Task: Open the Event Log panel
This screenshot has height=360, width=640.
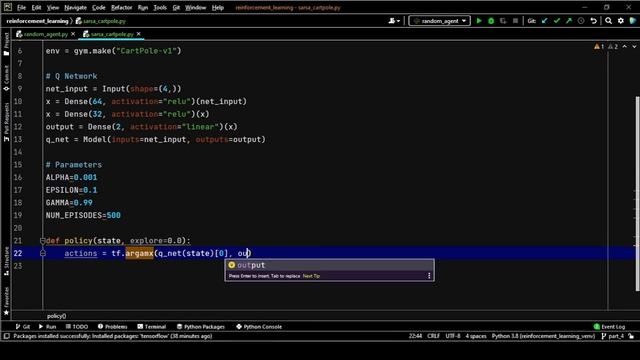Action: click(x=609, y=327)
